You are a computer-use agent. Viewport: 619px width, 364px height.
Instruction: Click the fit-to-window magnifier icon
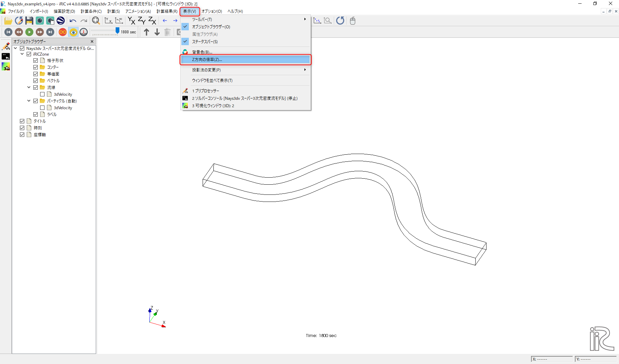[x=96, y=21]
